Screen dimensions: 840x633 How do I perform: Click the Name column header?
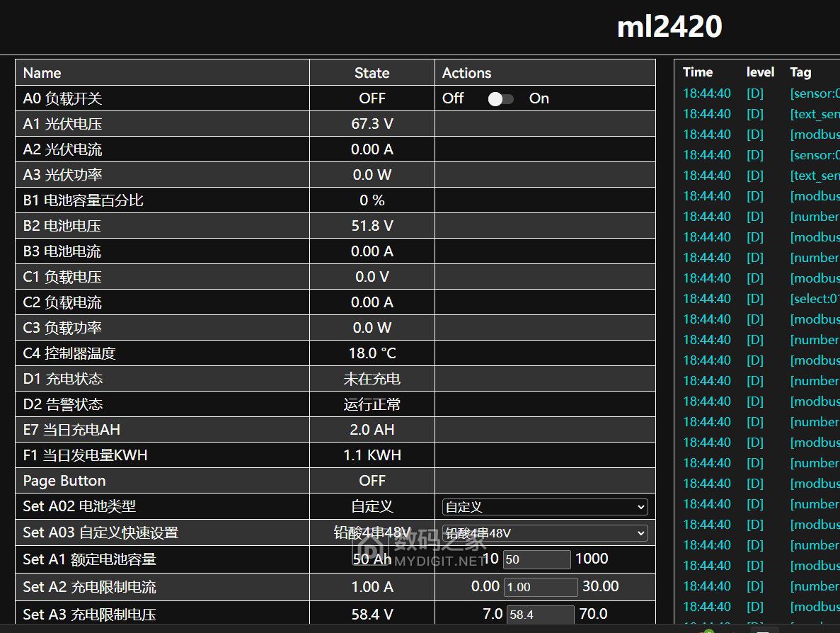42,73
